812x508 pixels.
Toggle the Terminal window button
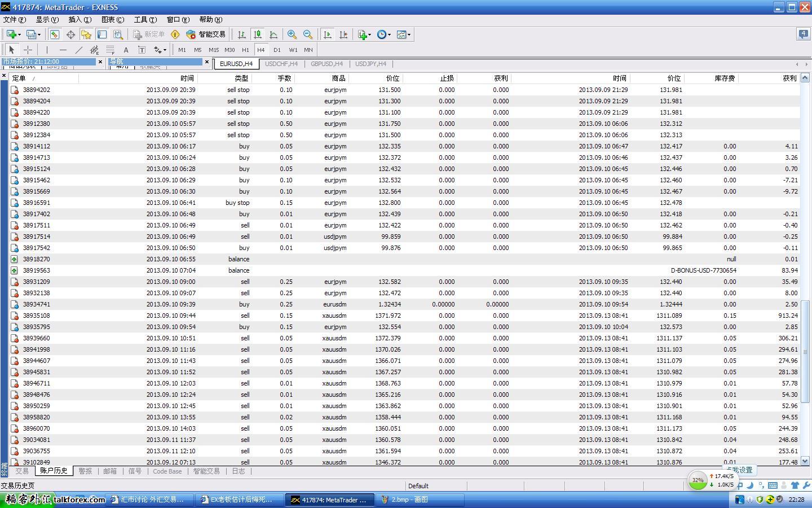click(x=101, y=34)
